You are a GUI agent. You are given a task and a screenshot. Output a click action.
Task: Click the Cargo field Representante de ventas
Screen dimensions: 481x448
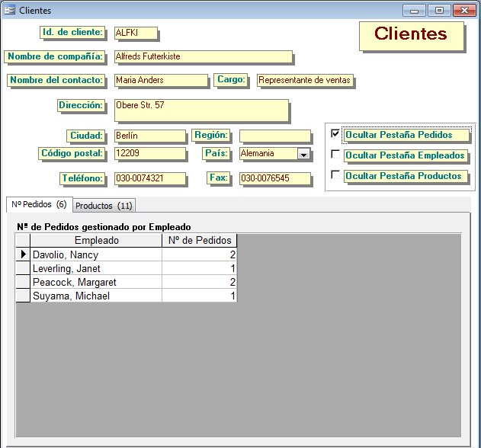coord(305,80)
